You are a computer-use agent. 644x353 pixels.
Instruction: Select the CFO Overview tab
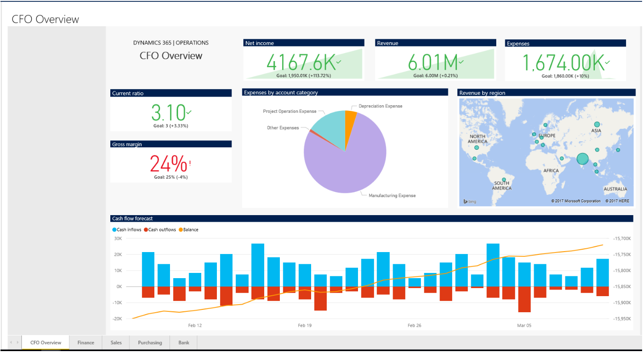[45, 343]
